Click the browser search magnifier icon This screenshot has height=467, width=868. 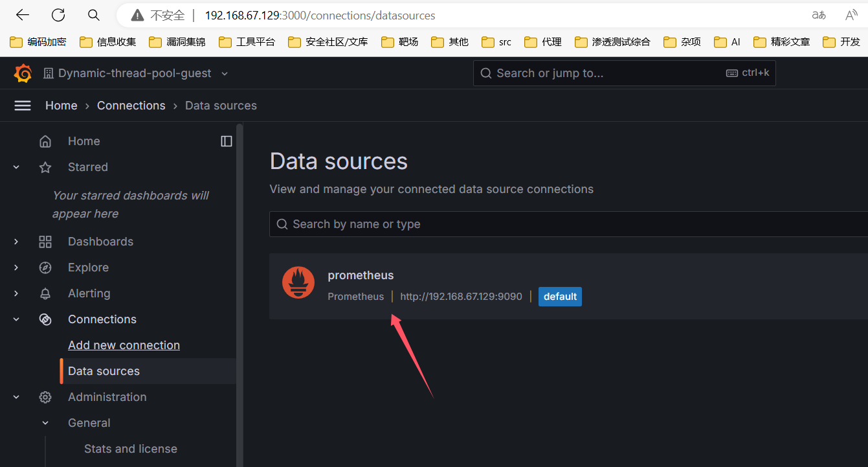94,15
